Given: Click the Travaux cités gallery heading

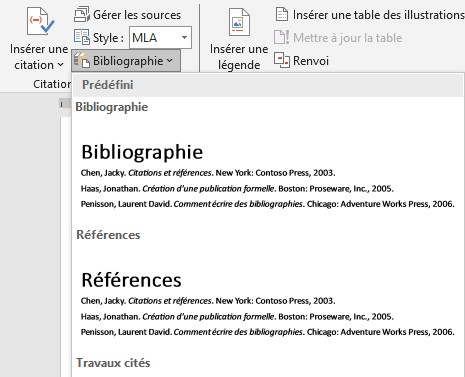Looking at the screenshot, I should click(113, 363).
